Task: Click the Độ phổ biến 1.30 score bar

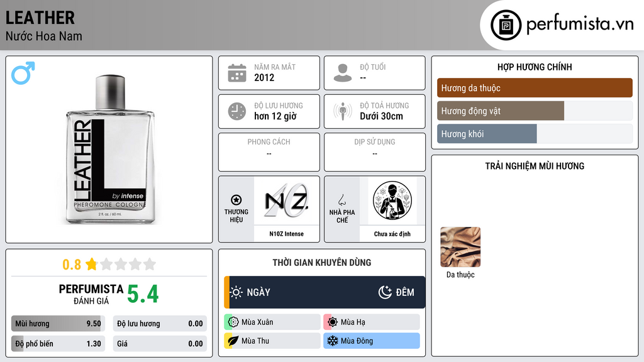Action: [x=58, y=344]
